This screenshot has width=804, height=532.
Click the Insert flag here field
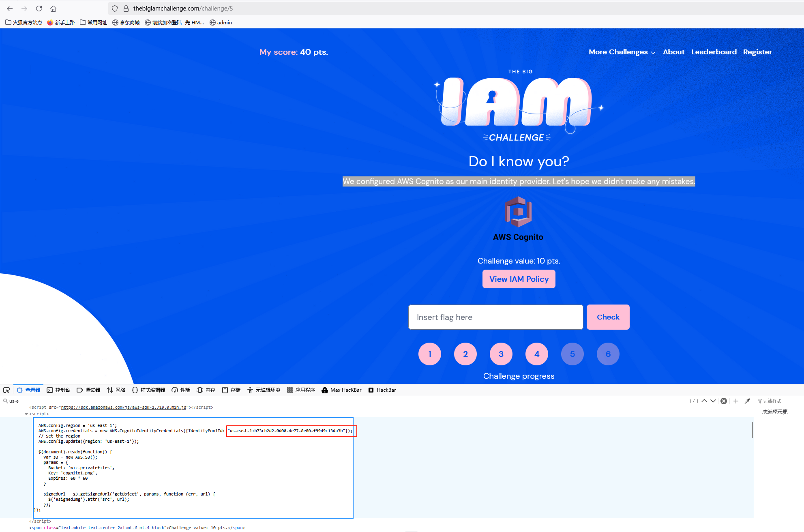pos(495,317)
